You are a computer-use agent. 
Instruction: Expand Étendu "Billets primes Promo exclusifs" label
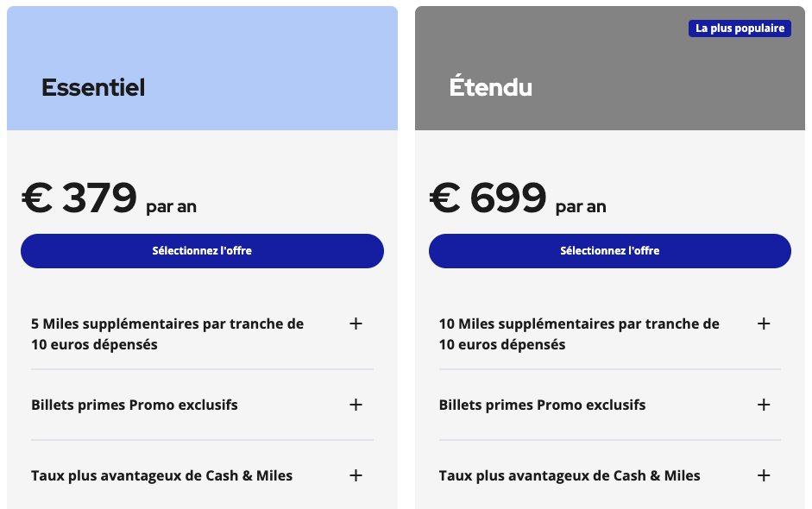542,405
